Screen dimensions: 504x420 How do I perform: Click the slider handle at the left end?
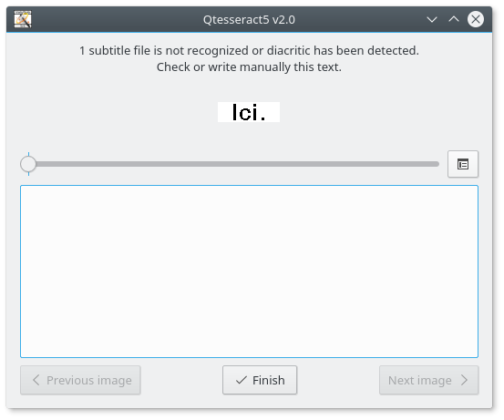click(x=28, y=164)
